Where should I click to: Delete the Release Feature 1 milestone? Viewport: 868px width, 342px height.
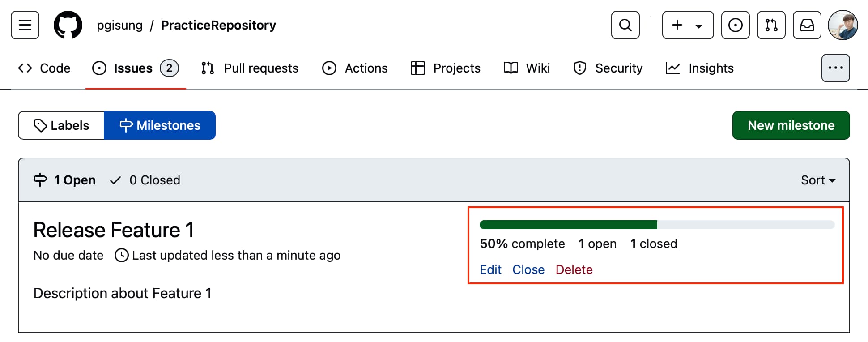pos(574,269)
